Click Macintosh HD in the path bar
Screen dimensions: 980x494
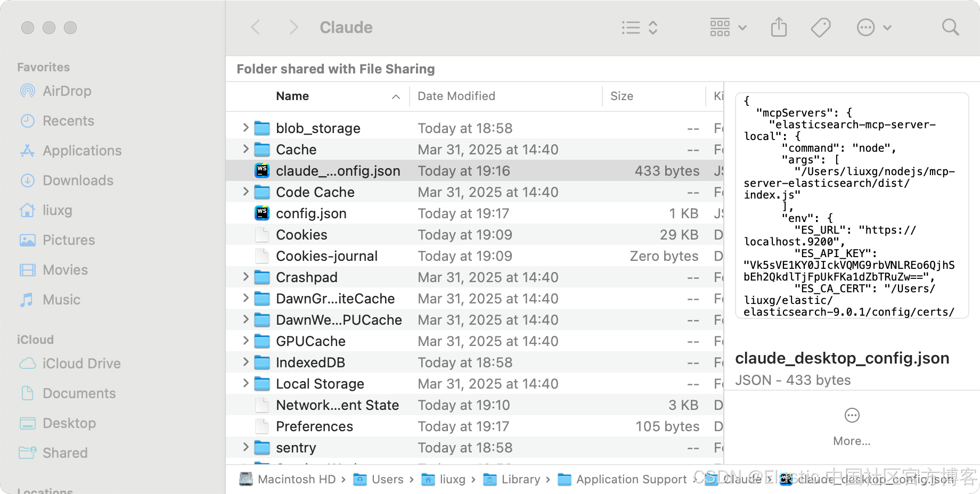[288, 479]
